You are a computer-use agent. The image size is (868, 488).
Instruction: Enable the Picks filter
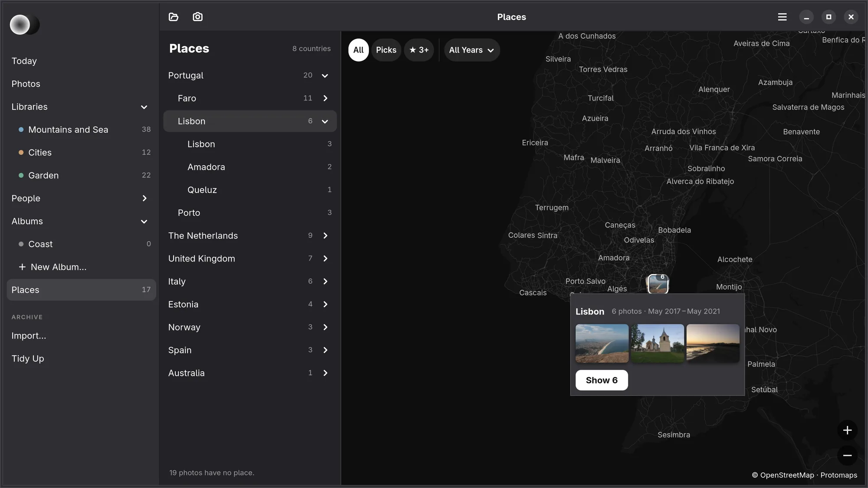[386, 50]
